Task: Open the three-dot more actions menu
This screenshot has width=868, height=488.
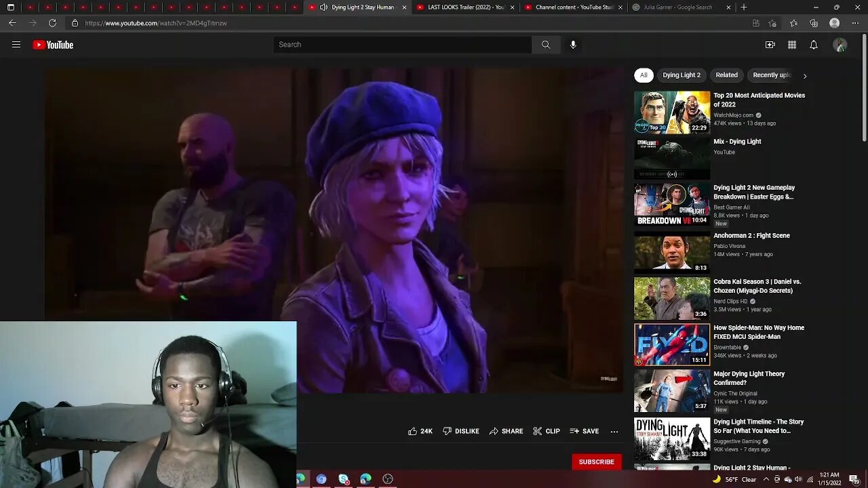Action: tap(614, 431)
